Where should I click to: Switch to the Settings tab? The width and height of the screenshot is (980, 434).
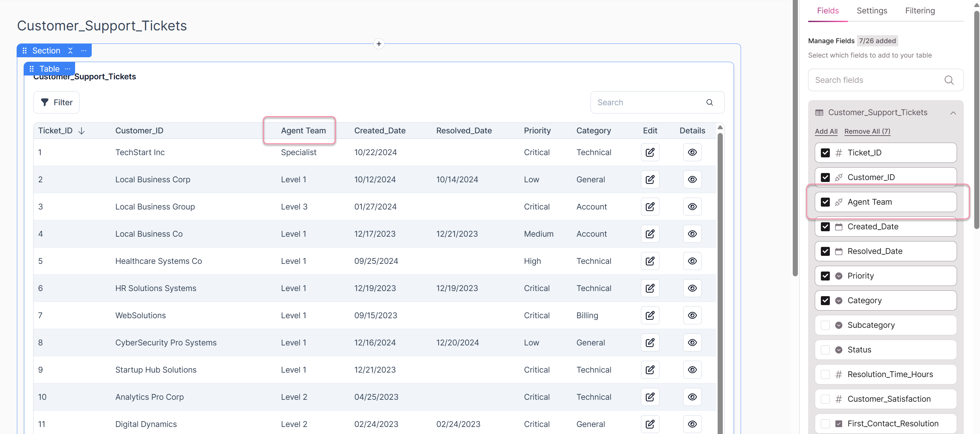pos(872,11)
